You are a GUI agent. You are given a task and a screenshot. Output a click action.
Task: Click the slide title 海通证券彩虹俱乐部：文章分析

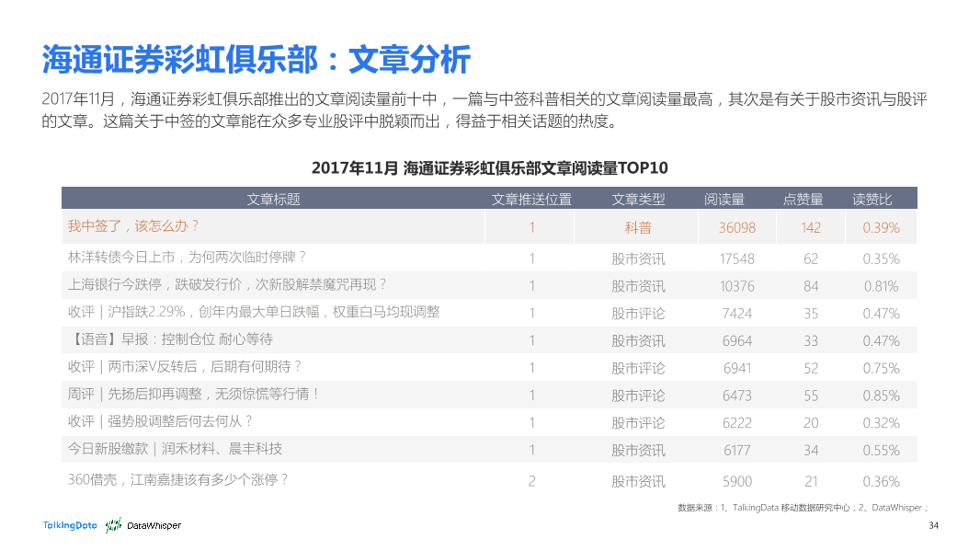[x=256, y=60]
